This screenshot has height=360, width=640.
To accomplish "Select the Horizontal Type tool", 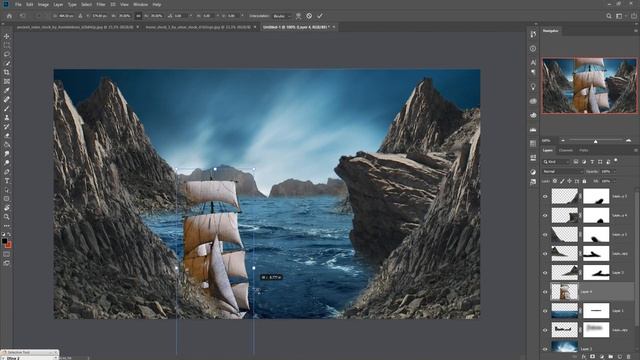I will [7, 181].
